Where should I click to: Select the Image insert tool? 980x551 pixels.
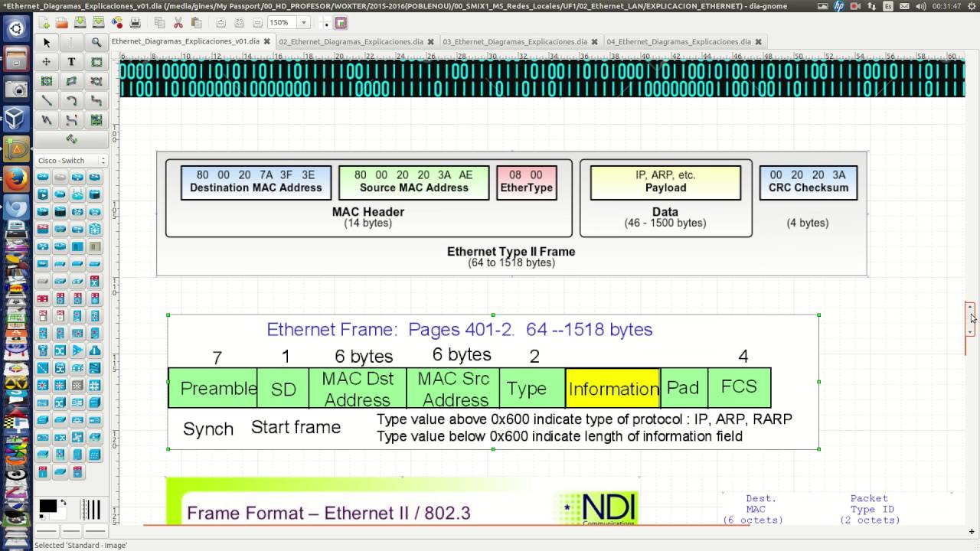(x=96, y=120)
